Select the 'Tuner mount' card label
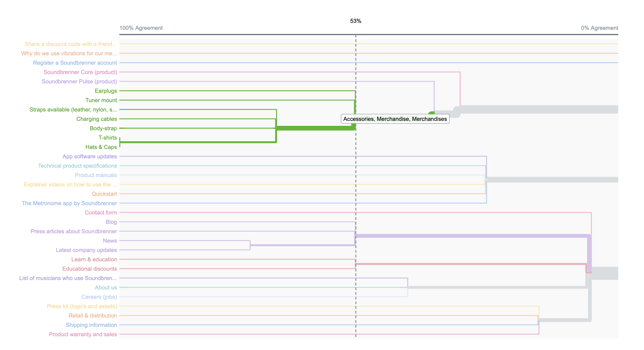 point(101,100)
